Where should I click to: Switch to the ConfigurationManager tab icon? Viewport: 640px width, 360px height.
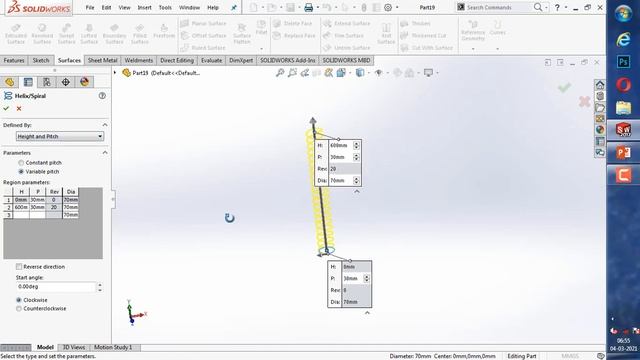click(47, 82)
